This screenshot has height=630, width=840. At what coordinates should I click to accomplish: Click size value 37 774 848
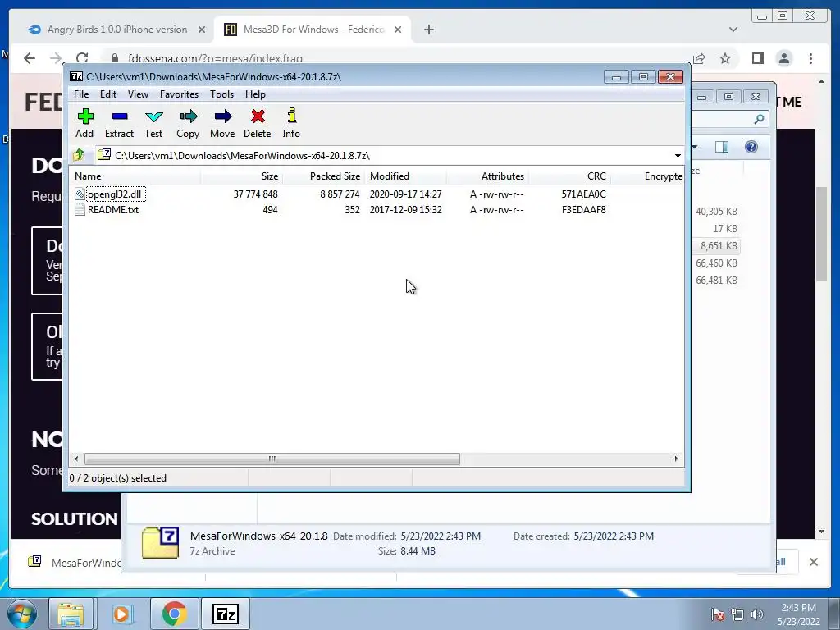(x=256, y=194)
